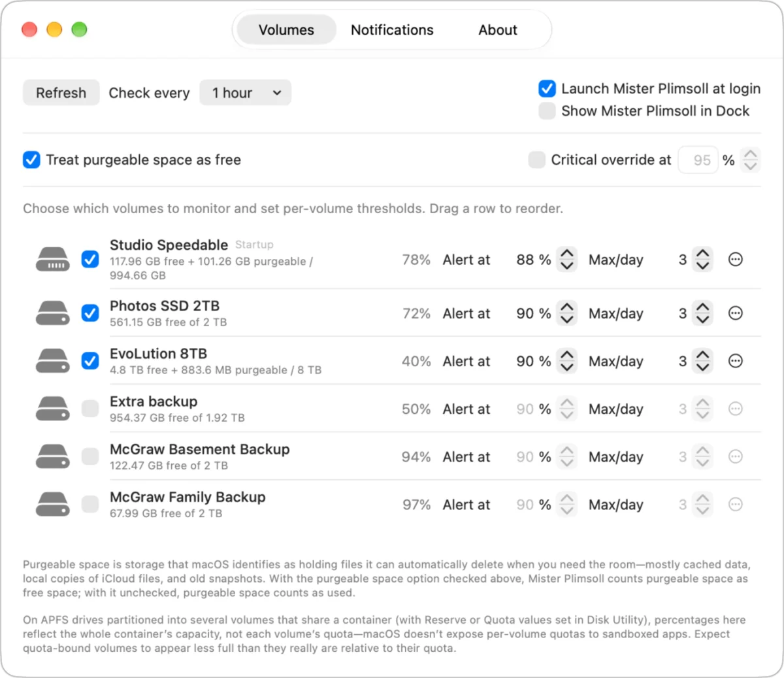Select the EvoLution 8TB volume name
This screenshot has height=678, width=784.
click(159, 353)
